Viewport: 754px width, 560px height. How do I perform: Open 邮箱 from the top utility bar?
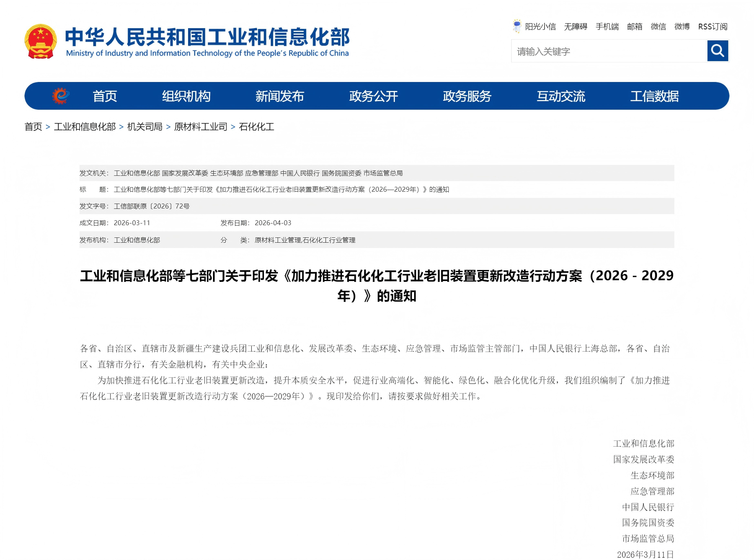pyautogui.click(x=634, y=27)
